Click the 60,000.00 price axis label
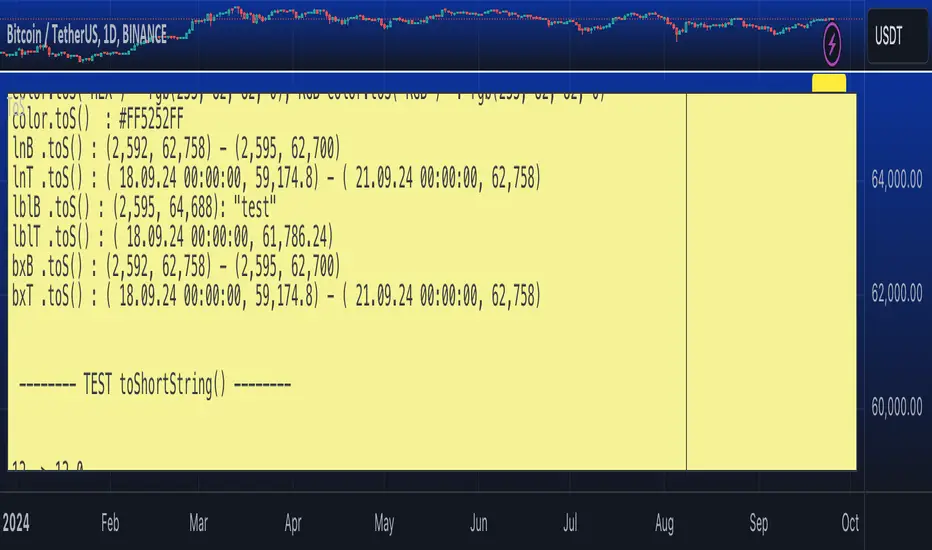Screen dimensions: 932x550 [x=897, y=407]
